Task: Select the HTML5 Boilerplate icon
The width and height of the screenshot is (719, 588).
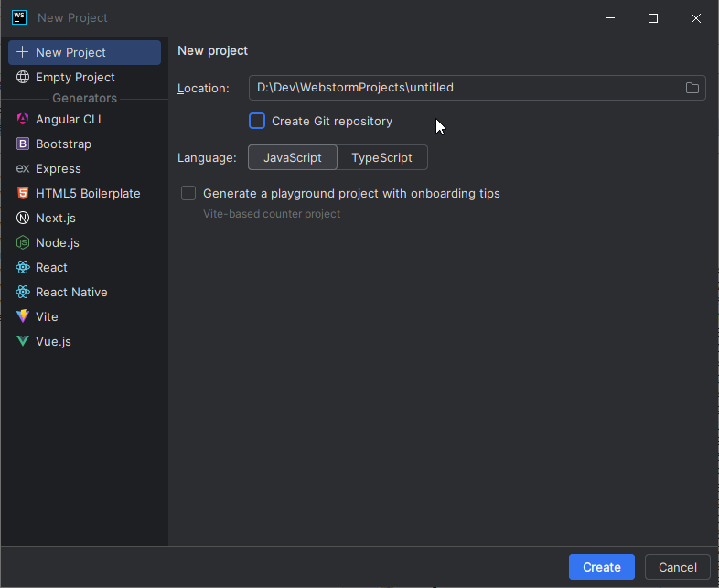Action: coord(23,193)
